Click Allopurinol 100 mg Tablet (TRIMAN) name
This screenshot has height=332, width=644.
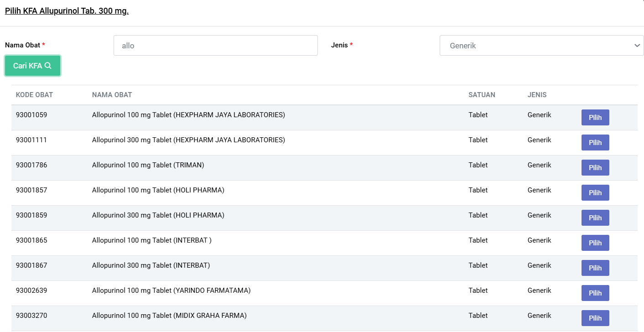tap(148, 165)
